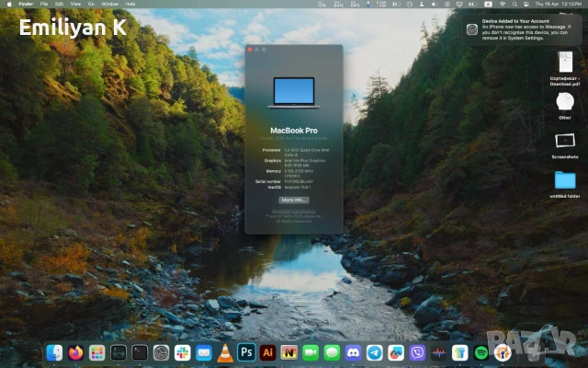Open the File menu

(x=44, y=4)
